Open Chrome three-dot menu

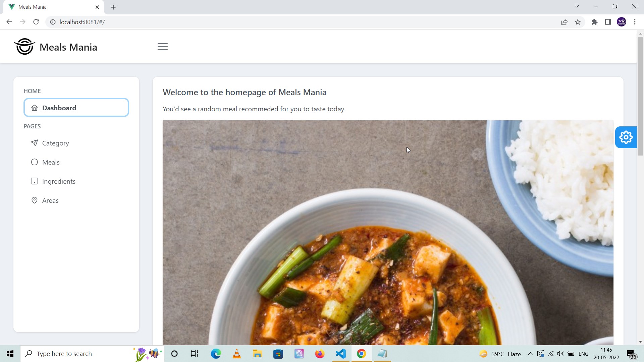pos(635,22)
